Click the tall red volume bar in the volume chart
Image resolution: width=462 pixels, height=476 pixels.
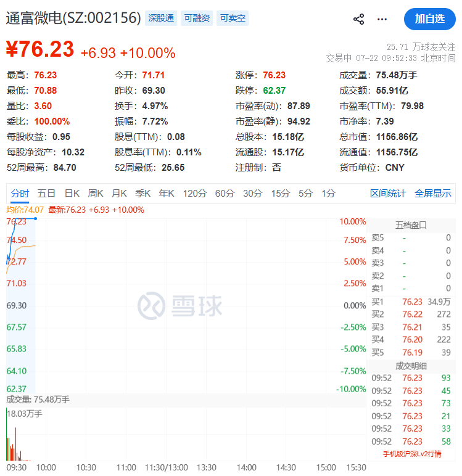tap(15, 444)
